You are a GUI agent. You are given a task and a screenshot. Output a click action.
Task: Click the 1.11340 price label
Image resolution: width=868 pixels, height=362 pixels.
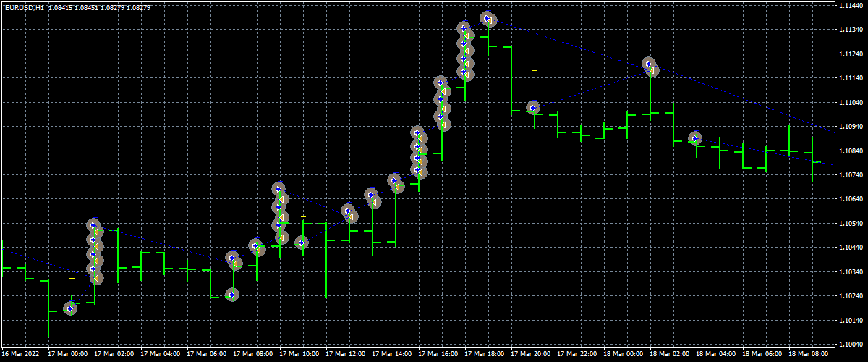tap(851, 30)
